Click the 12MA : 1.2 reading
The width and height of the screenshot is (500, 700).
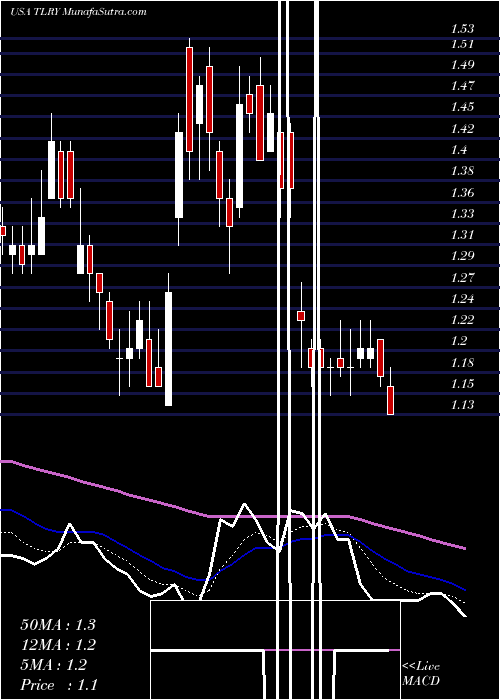[x=58, y=645]
